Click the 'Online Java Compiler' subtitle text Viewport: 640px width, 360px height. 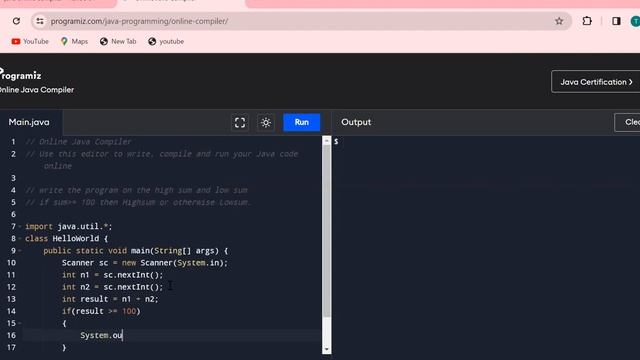37,90
